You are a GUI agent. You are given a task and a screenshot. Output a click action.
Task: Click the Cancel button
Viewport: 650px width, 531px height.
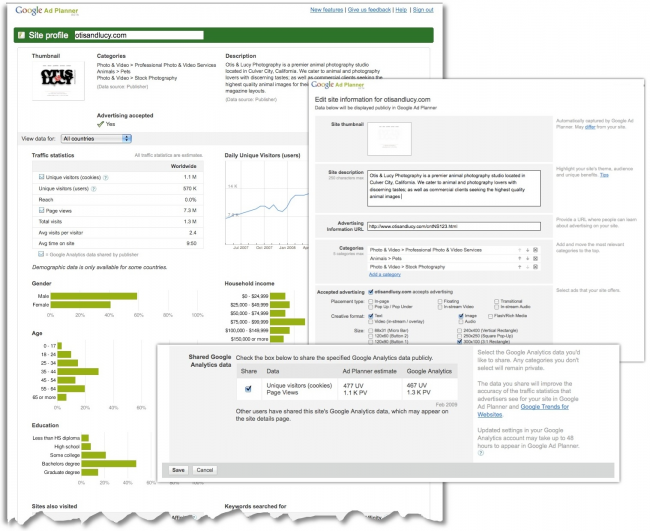[205, 470]
